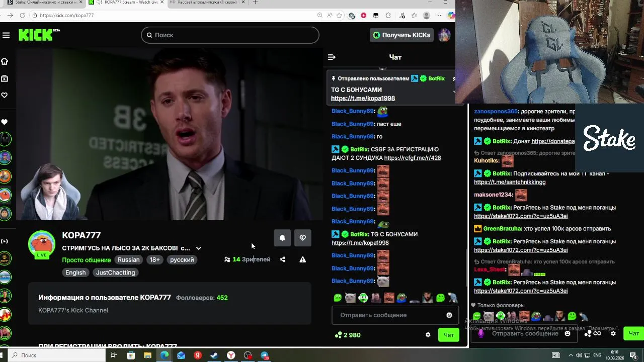
Task: Open the user profile avatar menu
Action: pos(444,35)
